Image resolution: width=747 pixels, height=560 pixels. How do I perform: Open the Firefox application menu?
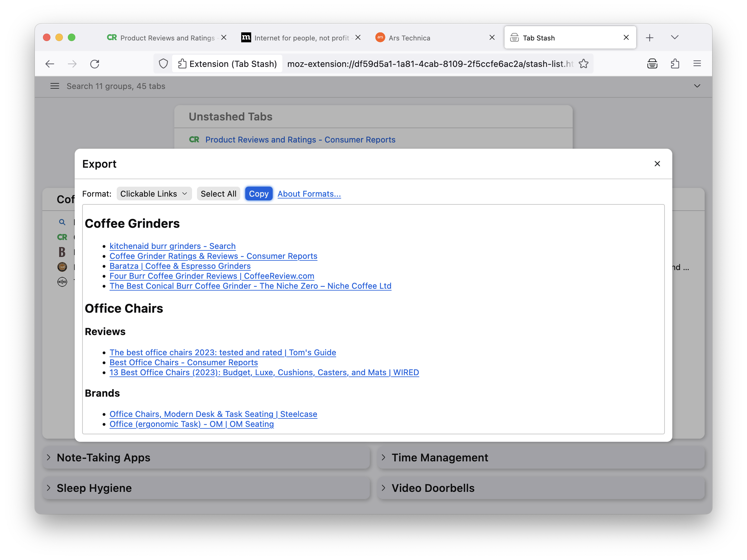tap(697, 64)
